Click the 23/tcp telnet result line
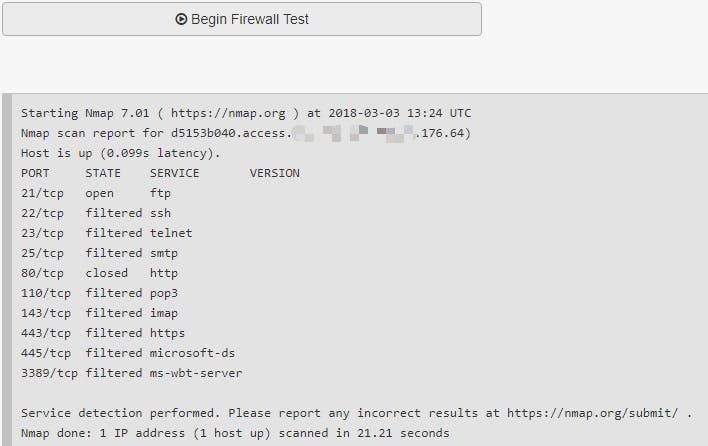Viewport: 708px width, 446px height. [106, 233]
